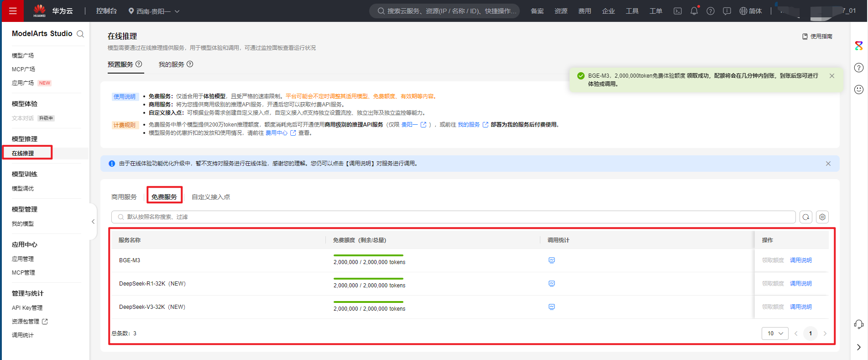Open 在线推理 in sidebar

click(23, 153)
